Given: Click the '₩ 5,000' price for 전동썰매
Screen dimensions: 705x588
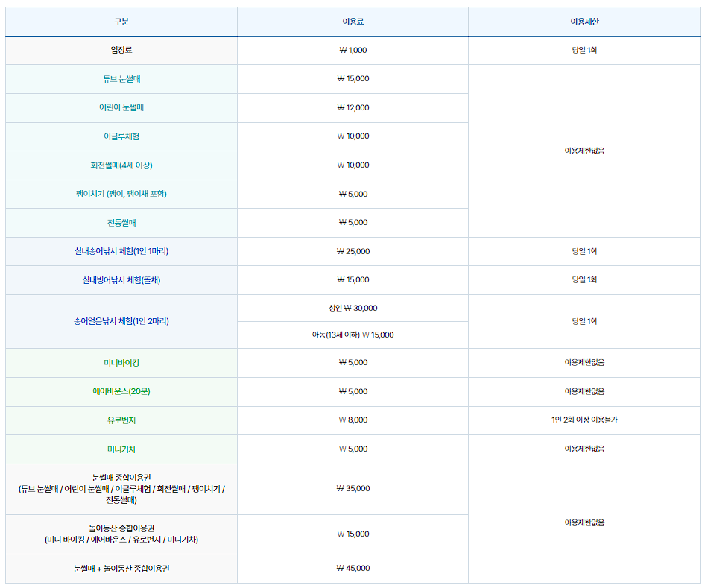Looking at the screenshot, I should click(x=353, y=222).
